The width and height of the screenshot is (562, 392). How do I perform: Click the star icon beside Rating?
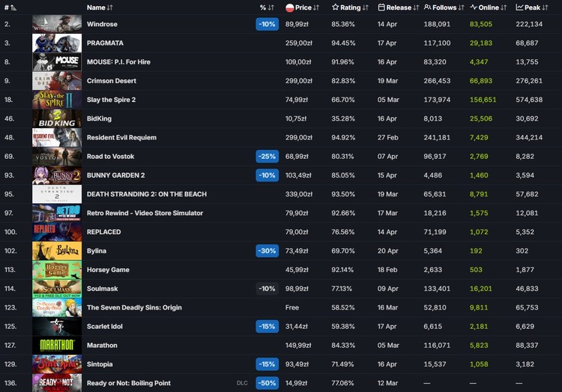coord(336,7)
